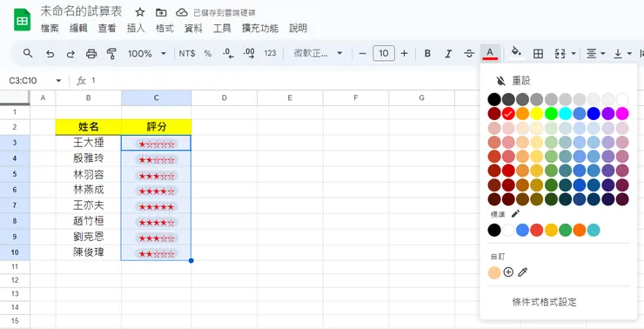Add a custom color with plus icon
The image size is (644, 329).
[x=508, y=272]
